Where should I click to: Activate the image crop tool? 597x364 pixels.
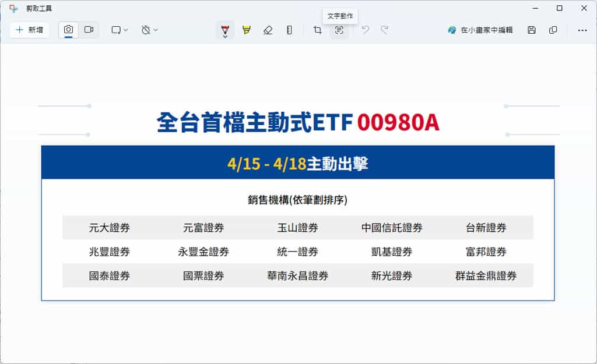pos(317,30)
